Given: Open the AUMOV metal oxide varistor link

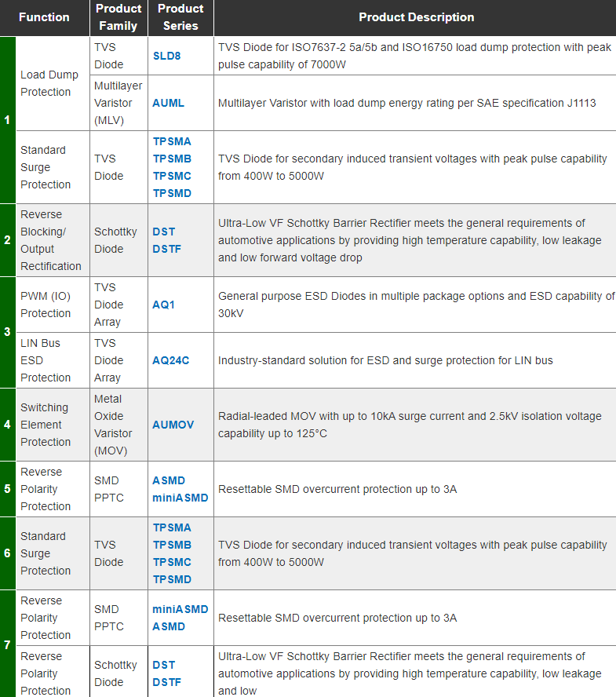Looking at the screenshot, I should click(173, 425).
